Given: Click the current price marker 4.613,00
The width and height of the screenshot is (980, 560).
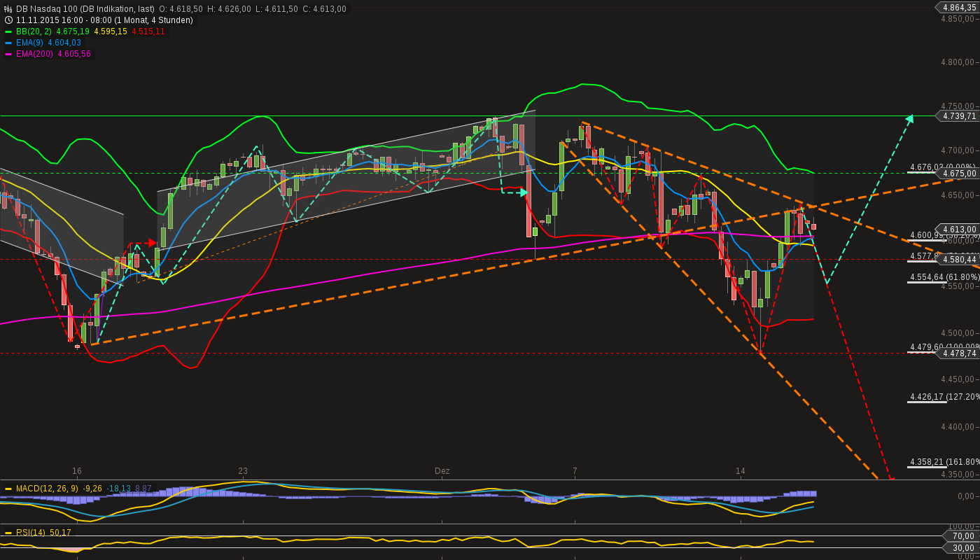Looking at the screenshot, I should [958, 229].
